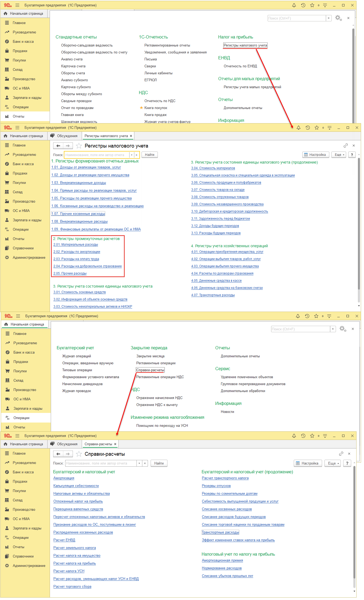Click Найти in Регистры налогового учета
The image size is (364, 600).
[x=150, y=155]
